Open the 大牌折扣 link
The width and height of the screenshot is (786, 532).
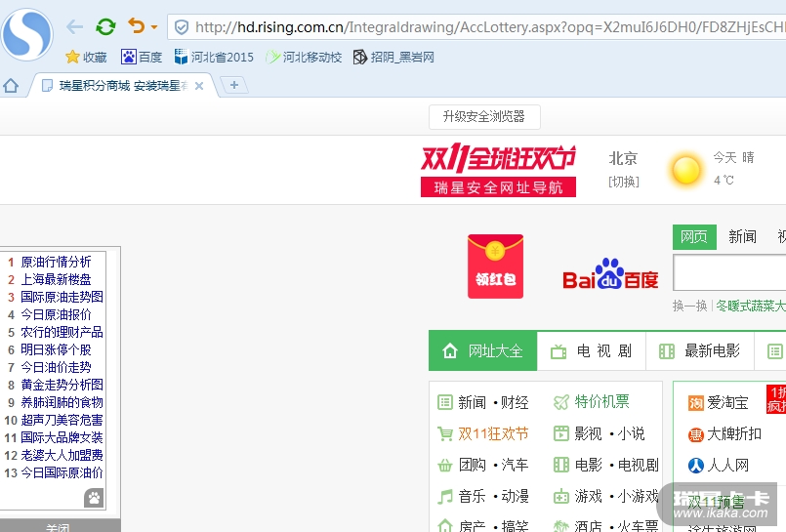point(734,433)
